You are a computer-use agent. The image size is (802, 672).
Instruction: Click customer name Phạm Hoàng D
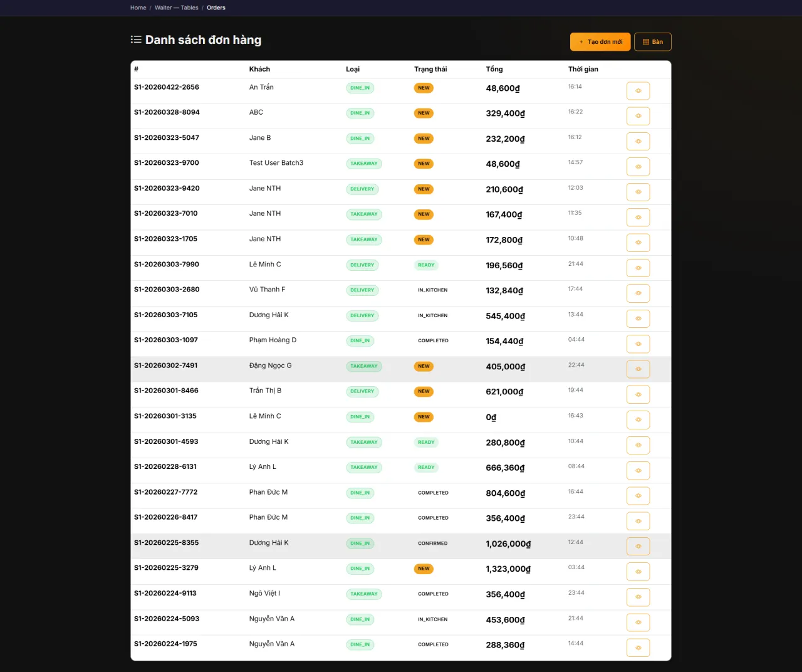(x=273, y=340)
